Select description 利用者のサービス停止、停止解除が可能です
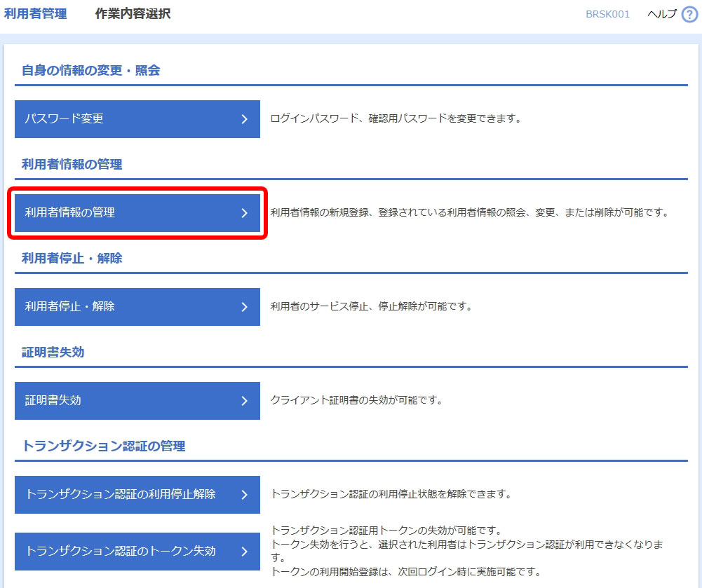 click(372, 306)
